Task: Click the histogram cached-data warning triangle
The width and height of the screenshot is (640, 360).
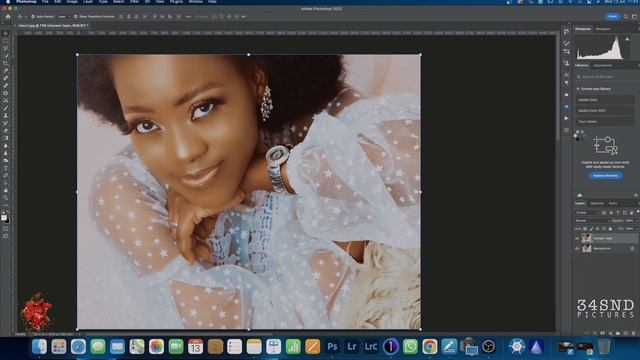Action: pos(627,39)
